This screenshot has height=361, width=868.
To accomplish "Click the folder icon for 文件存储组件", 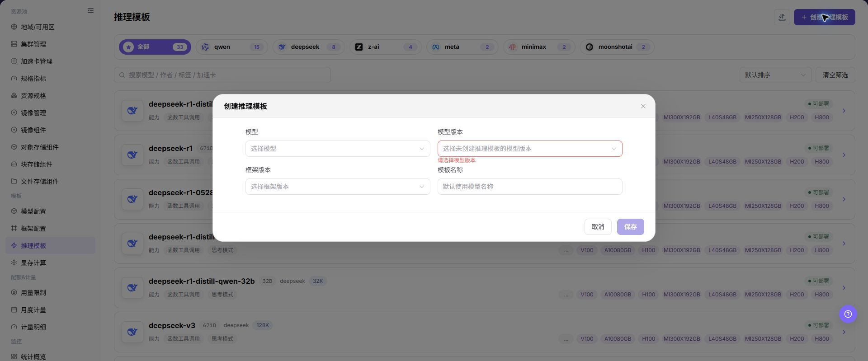I will coord(14,182).
